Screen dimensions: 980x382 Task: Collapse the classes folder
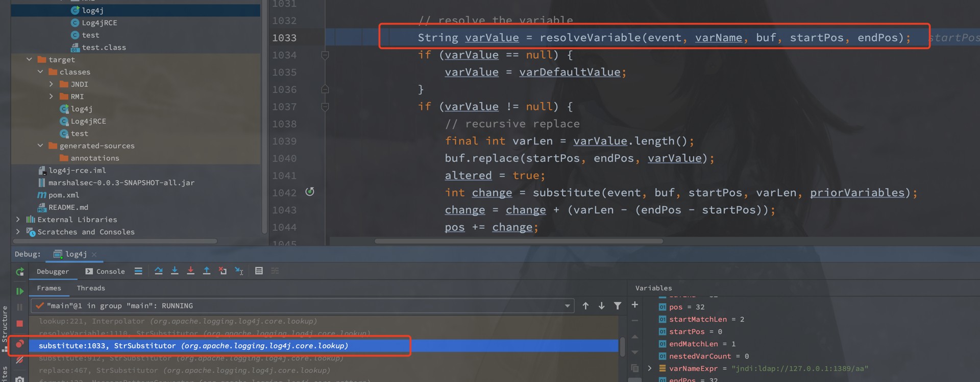pos(40,72)
